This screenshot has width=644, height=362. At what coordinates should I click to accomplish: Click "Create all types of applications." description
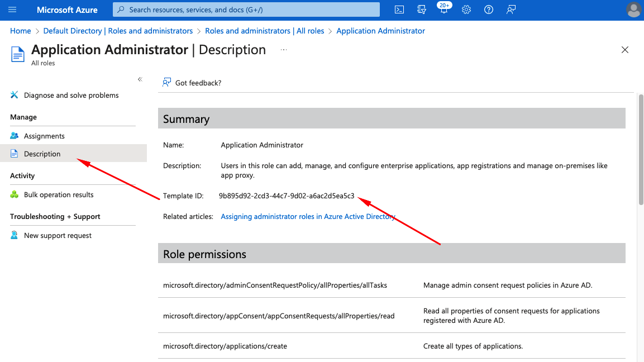click(473, 346)
